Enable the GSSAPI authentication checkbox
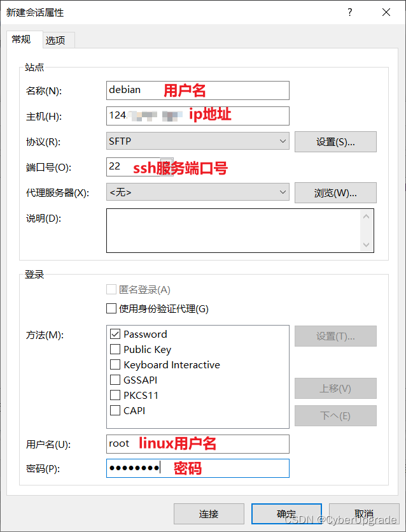This screenshot has width=406, height=532. click(x=115, y=380)
